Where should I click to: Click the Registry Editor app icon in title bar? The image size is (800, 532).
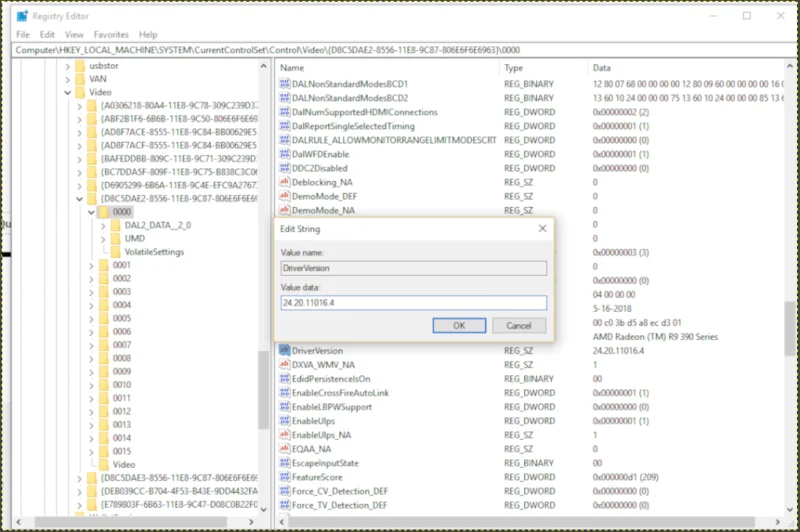coord(22,16)
